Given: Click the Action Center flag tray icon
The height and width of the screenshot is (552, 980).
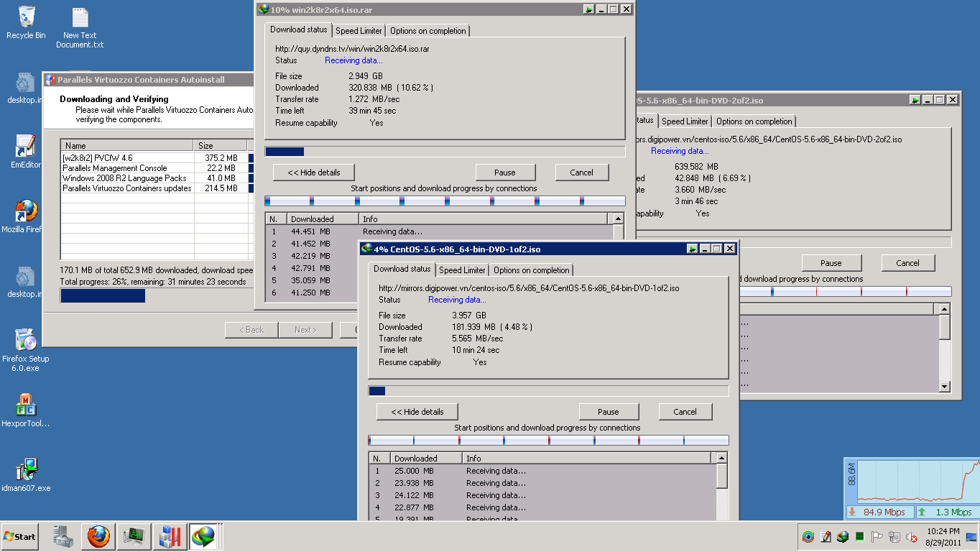Looking at the screenshot, I should click(x=877, y=537).
